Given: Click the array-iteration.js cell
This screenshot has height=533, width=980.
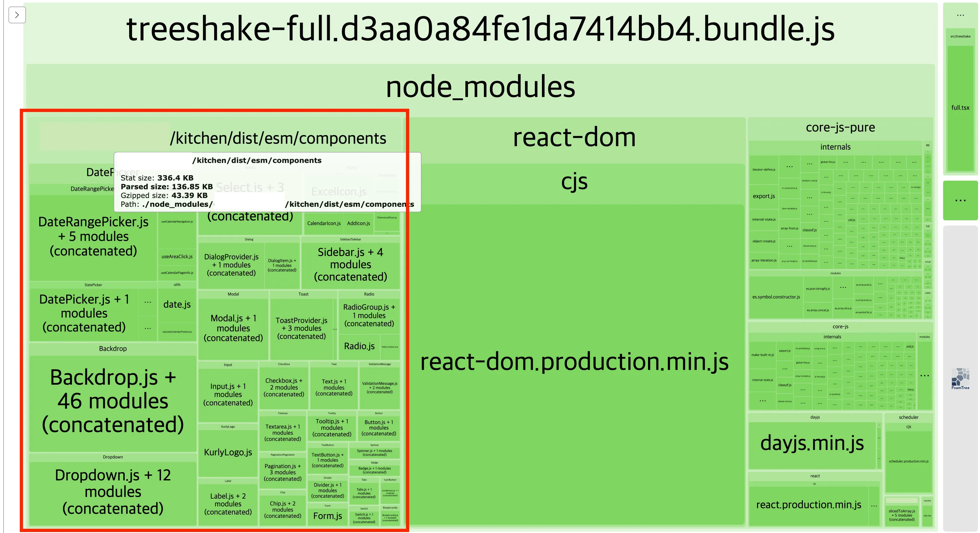Looking at the screenshot, I should (764, 261).
